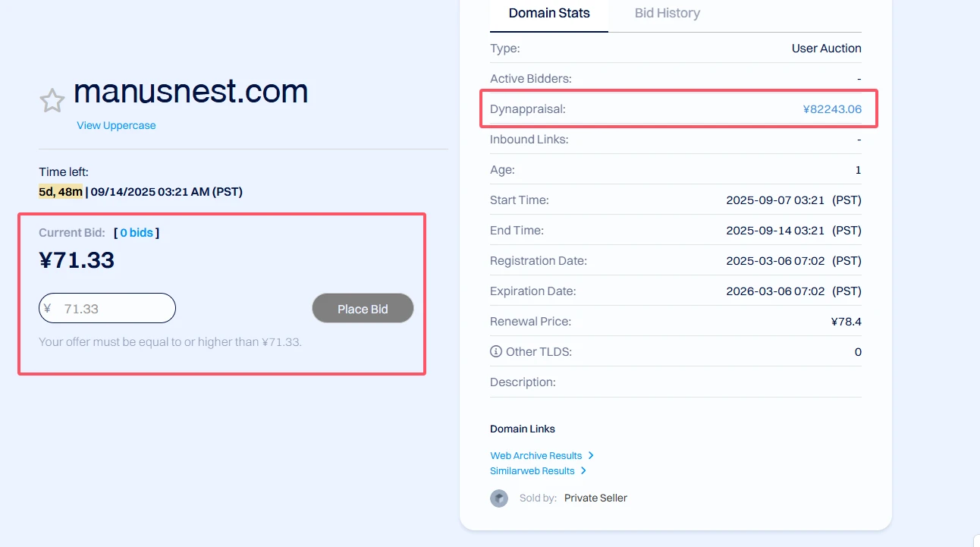Open Web Archive Results link
This screenshot has width=980, height=547.
pyautogui.click(x=536, y=455)
